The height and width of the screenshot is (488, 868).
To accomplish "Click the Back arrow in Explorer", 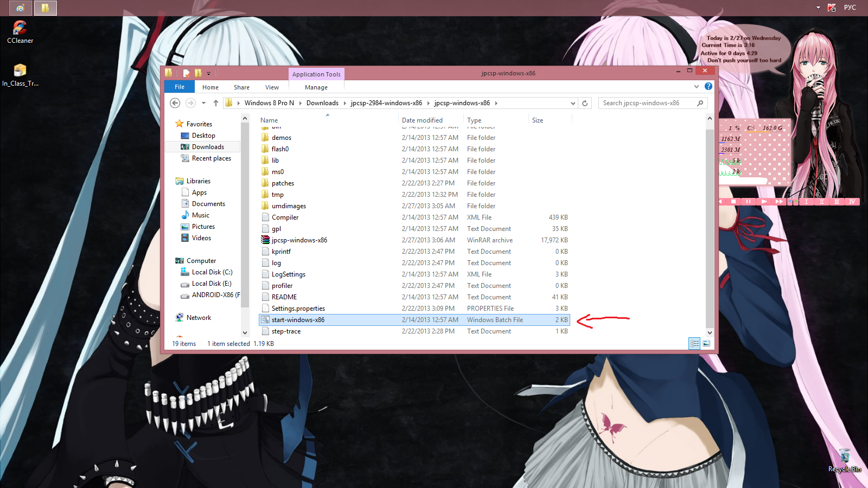I will (175, 103).
